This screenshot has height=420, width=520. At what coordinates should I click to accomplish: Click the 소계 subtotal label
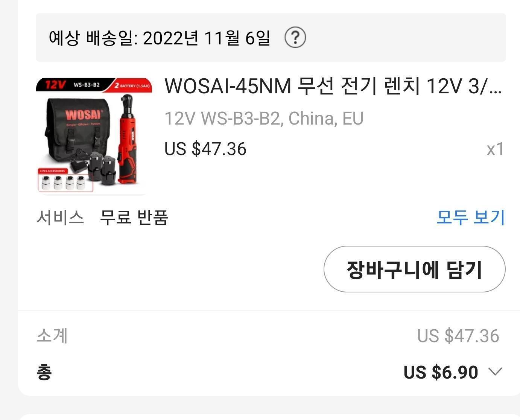[52, 336]
